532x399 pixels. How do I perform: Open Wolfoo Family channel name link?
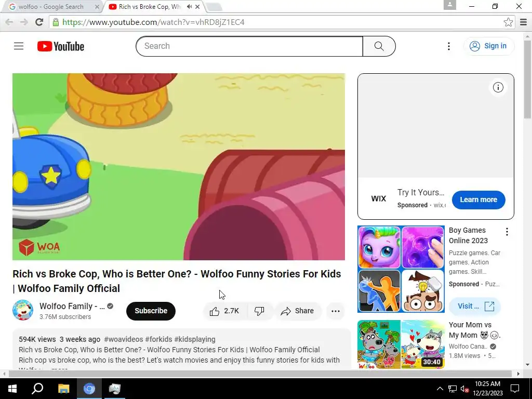[x=72, y=307]
